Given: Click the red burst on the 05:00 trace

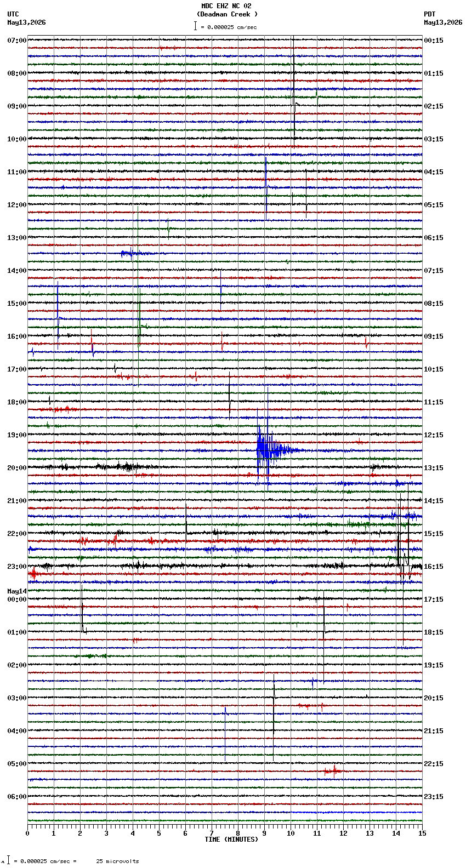Looking at the screenshot, I should pyautogui.click(x=333, y=770).
